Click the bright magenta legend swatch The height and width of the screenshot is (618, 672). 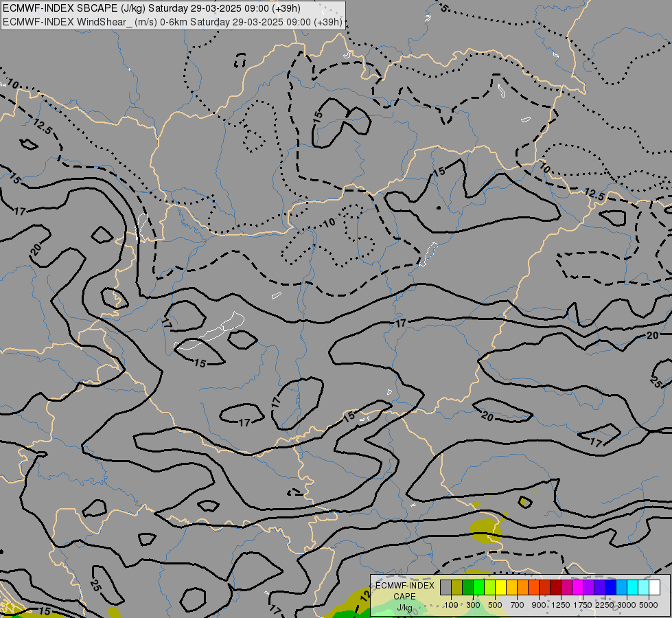pos(578,588)
